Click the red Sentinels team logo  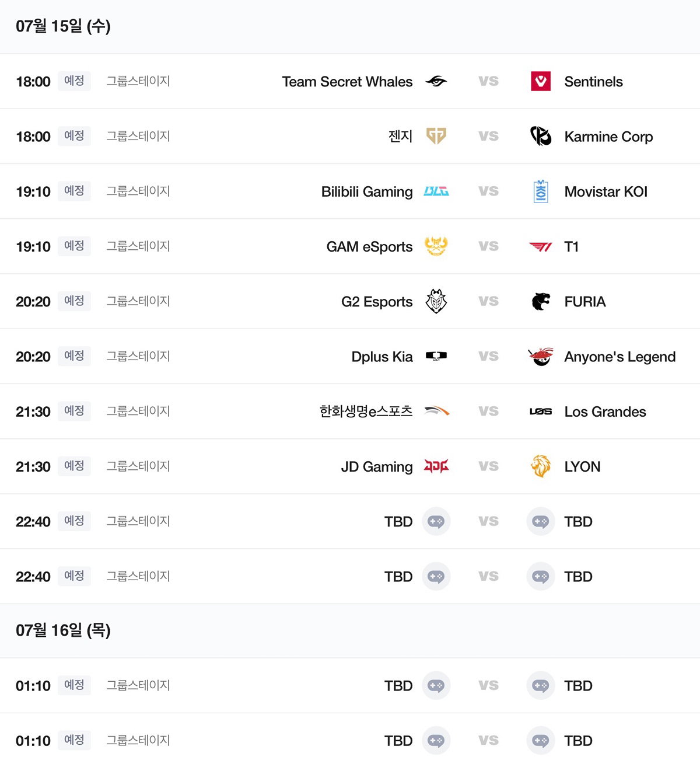[x=541, y=81]
